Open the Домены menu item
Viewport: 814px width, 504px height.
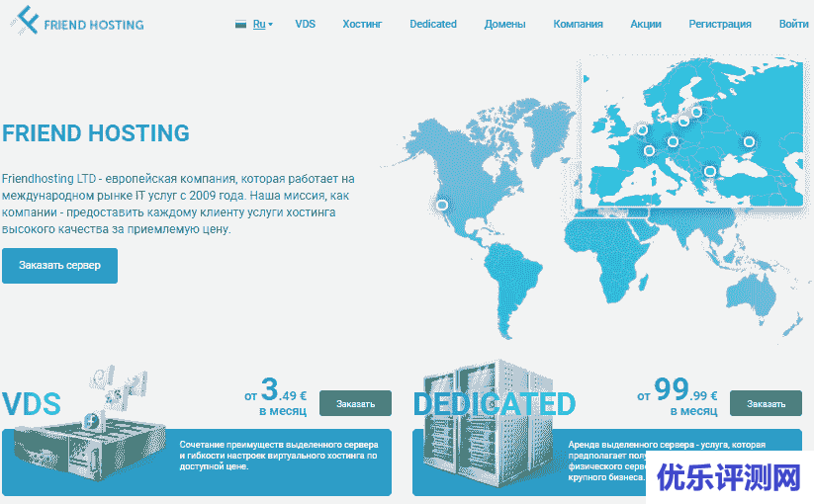pos(504,24)
